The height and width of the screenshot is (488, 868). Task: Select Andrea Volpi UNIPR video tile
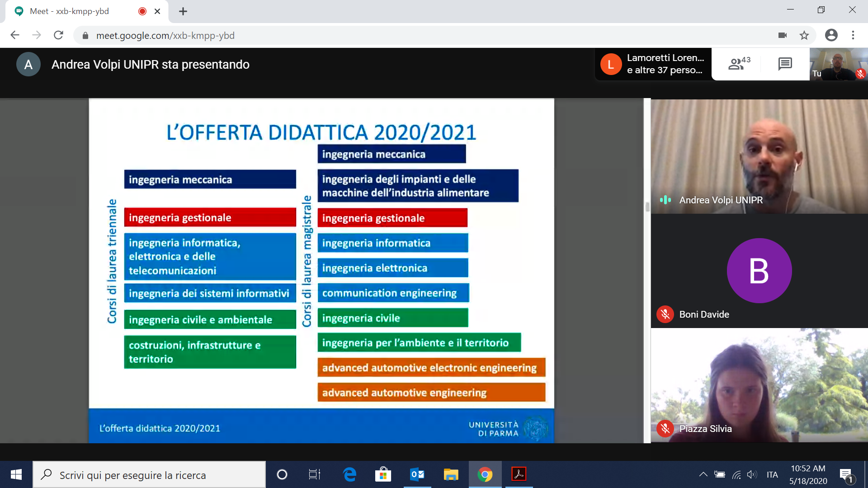pyautogui.click(x=759, y=156)
